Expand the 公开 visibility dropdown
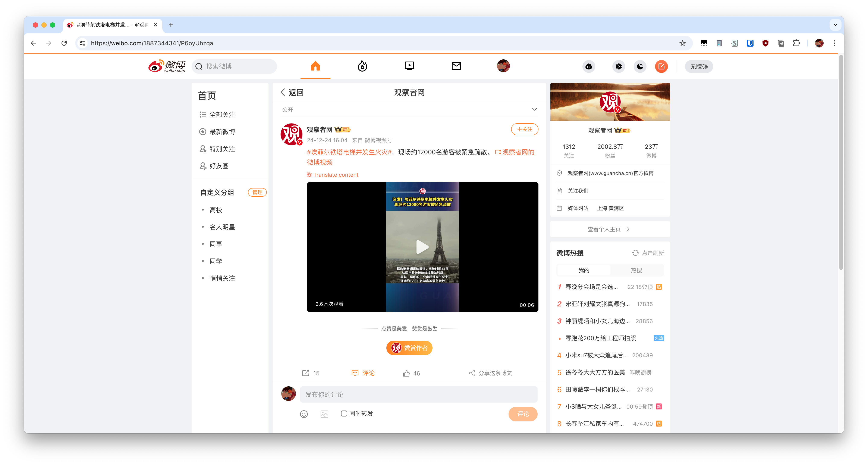The height and width of the screenshot is (465, 868). (534, 109)
